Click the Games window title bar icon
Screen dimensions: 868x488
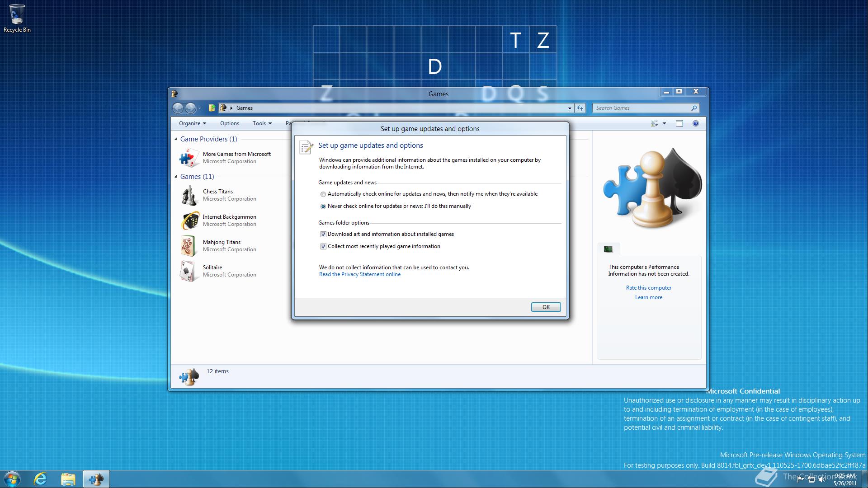[x=174, y=94]
